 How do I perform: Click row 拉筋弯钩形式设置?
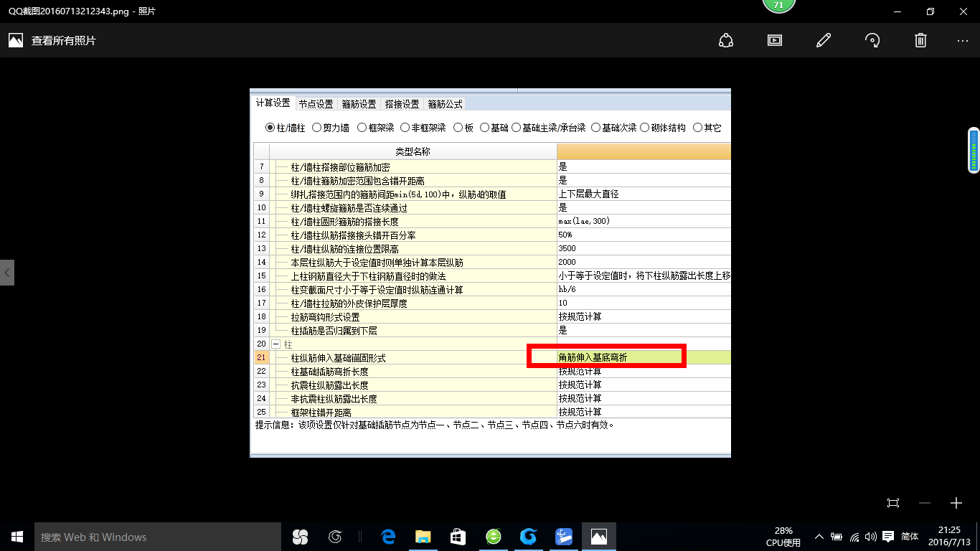[413, 316]
